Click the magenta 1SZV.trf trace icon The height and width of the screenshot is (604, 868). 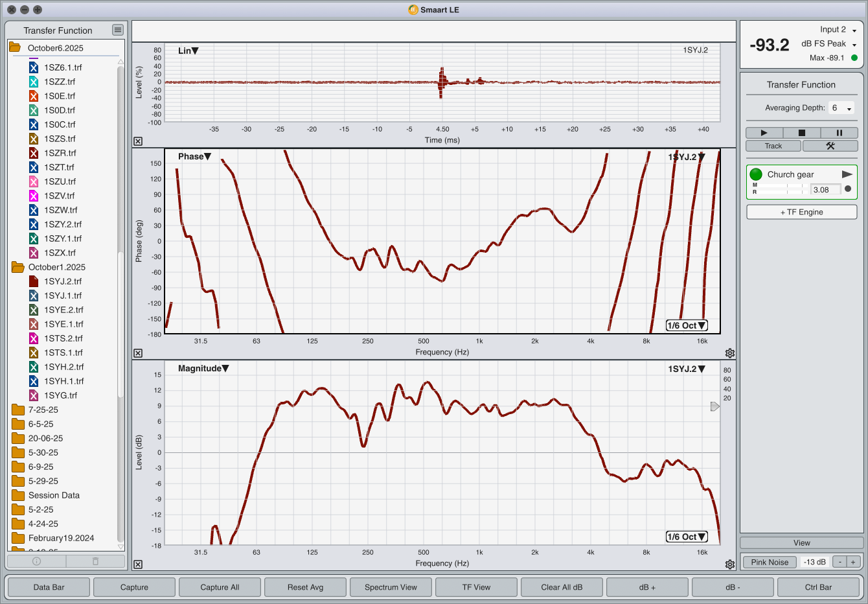34,196
